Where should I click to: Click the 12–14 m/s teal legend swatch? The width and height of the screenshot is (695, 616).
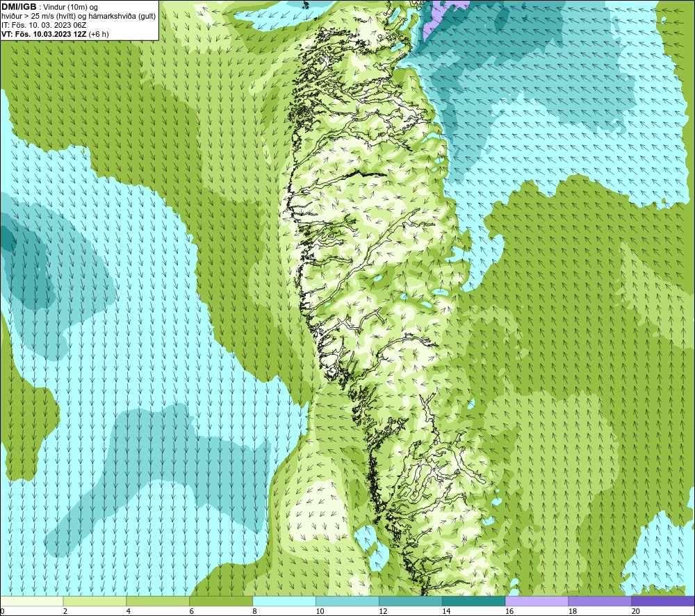[411, 601]
